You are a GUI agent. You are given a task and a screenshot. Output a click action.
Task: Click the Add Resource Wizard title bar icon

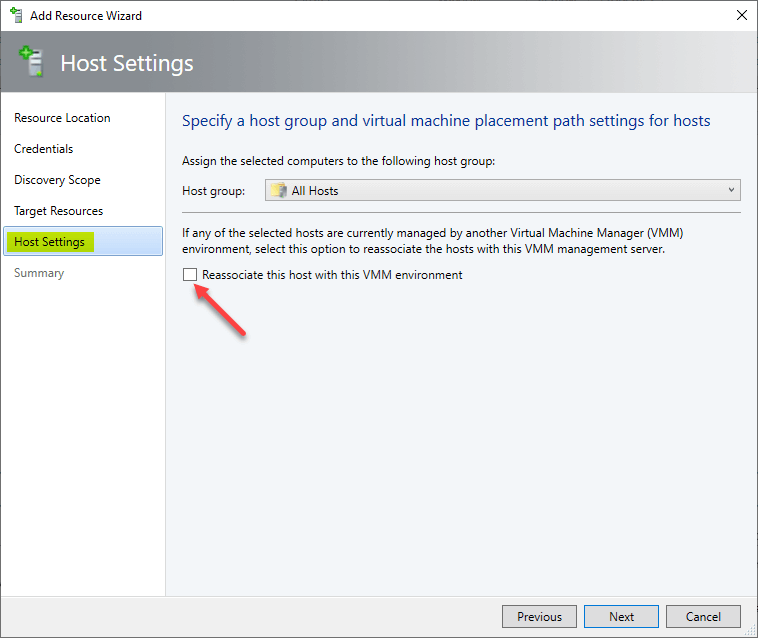tap(16, 15)
